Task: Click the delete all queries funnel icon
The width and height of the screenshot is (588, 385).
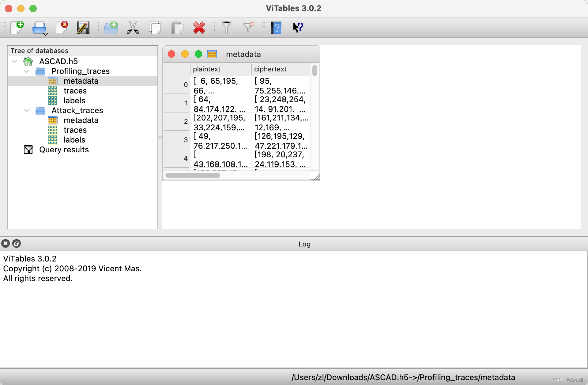Action: pos(248,27)
